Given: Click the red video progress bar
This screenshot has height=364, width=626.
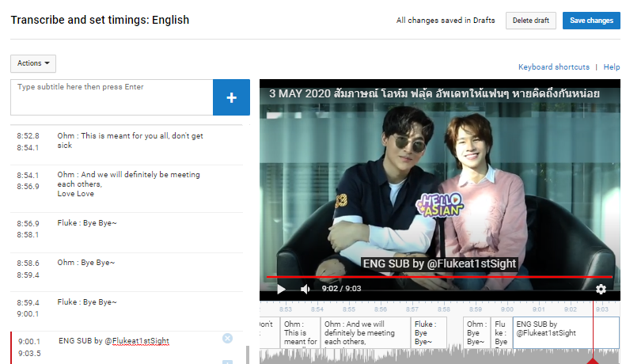Looking at the screenshot, I should (x=439, y=277).
